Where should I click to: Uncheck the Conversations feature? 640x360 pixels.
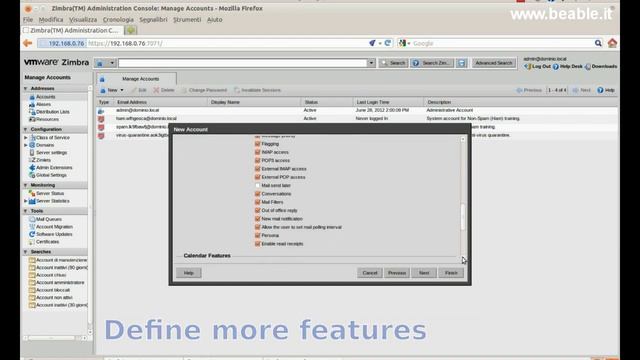click(x=258, y=193)
